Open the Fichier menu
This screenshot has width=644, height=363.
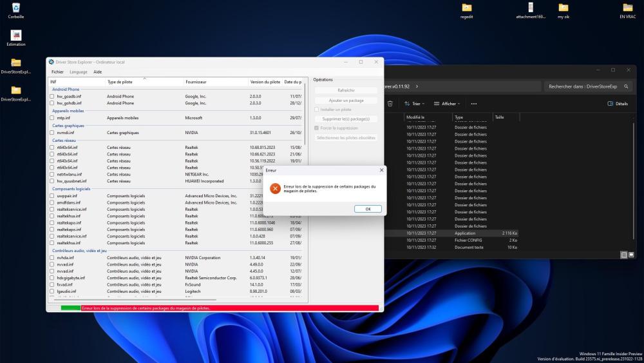click(x=57, y=72)
